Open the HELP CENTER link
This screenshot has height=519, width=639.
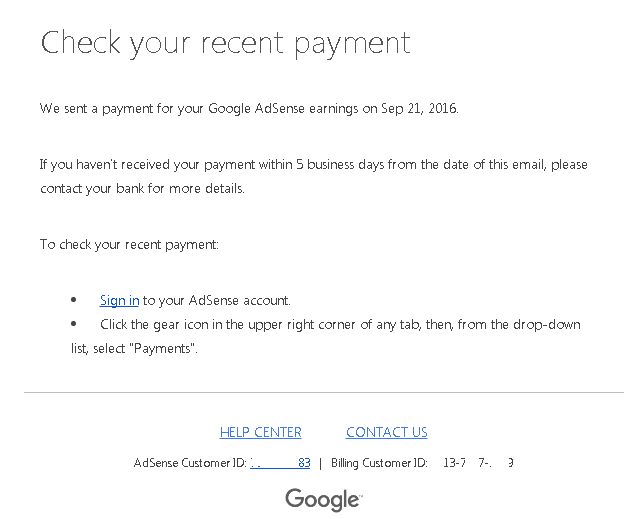tap(260, 432)
